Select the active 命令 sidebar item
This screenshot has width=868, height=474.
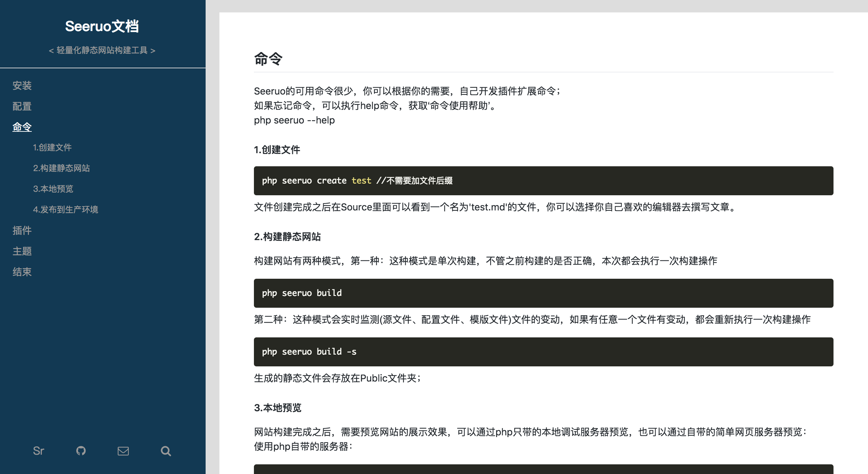[x=22, y=127]
